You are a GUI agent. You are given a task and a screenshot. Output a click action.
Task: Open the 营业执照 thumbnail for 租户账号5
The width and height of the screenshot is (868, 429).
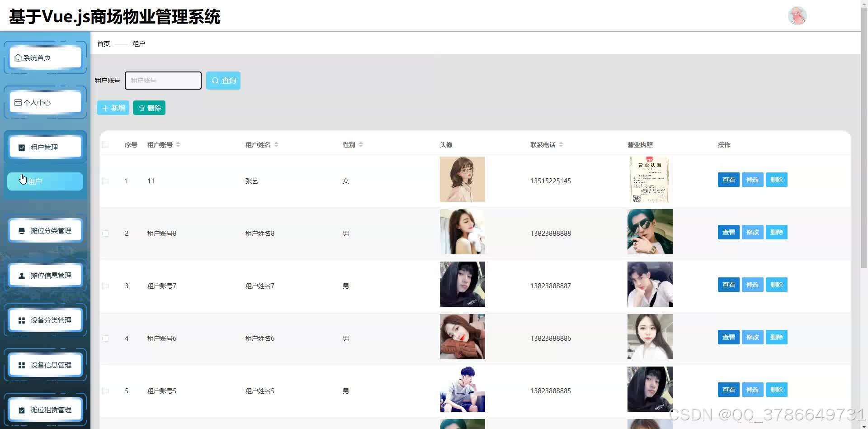650,389
